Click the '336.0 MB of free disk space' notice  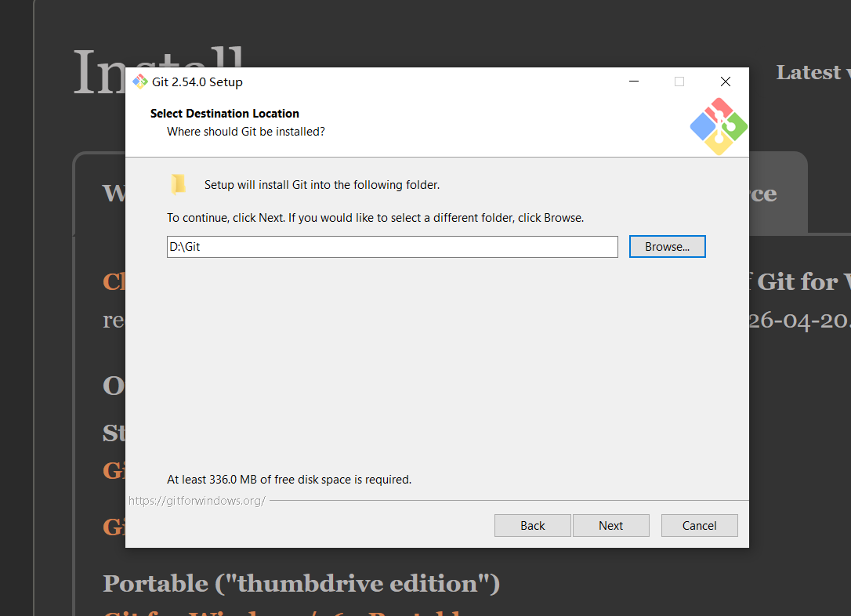[289, 479]
